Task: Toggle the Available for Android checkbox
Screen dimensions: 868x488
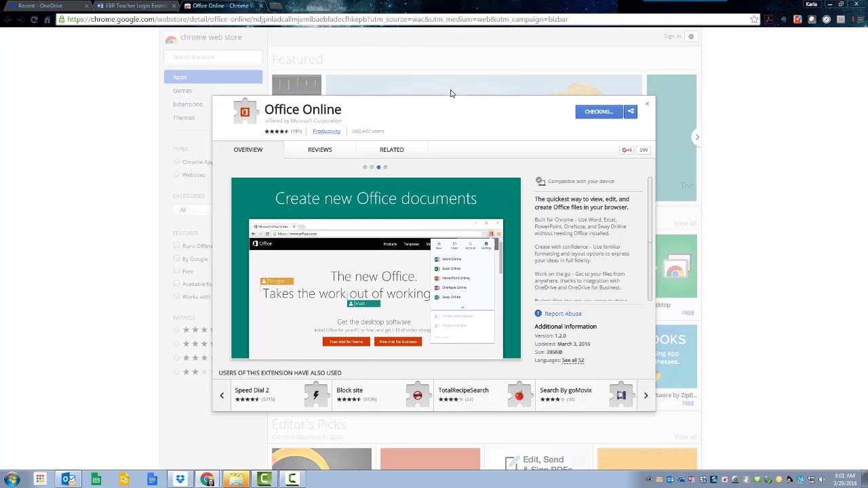Action: coord(177,284)
